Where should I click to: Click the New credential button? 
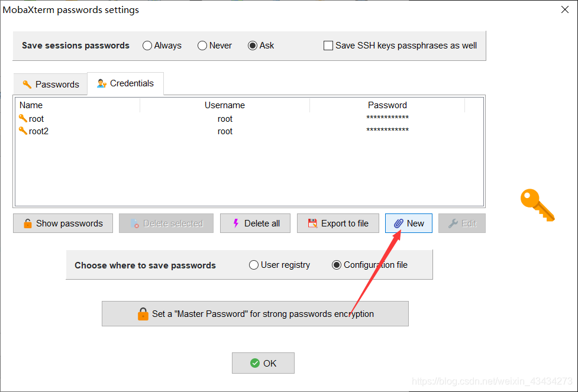[x=409, y=223]
